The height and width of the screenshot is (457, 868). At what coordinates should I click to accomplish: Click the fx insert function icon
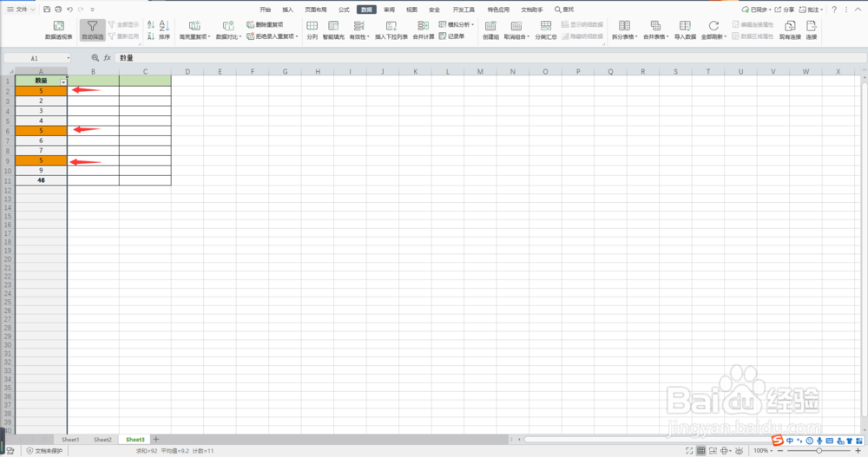[108, 57]
